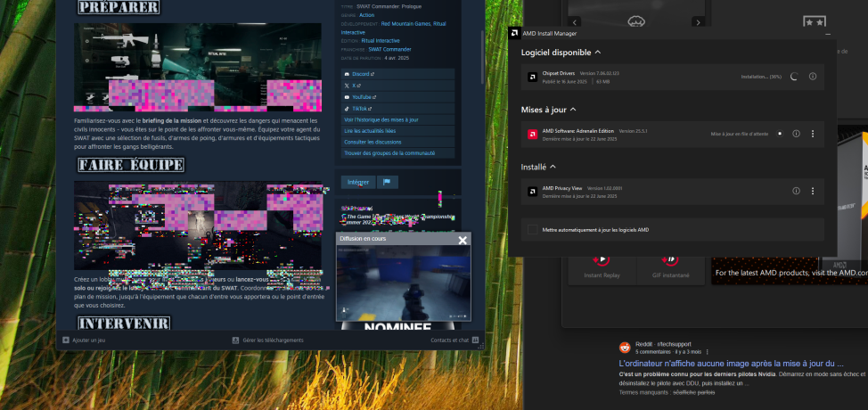Click the Instant Replay icon in AMD Software
Image resolution: width=868 pixels, height=410 pixels.
602,259
